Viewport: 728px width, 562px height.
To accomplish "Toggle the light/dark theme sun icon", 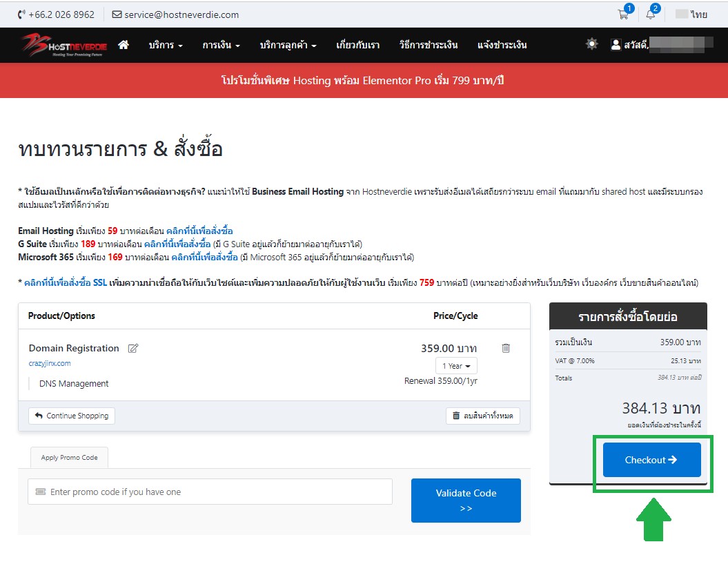I will (x=591, y=44).
